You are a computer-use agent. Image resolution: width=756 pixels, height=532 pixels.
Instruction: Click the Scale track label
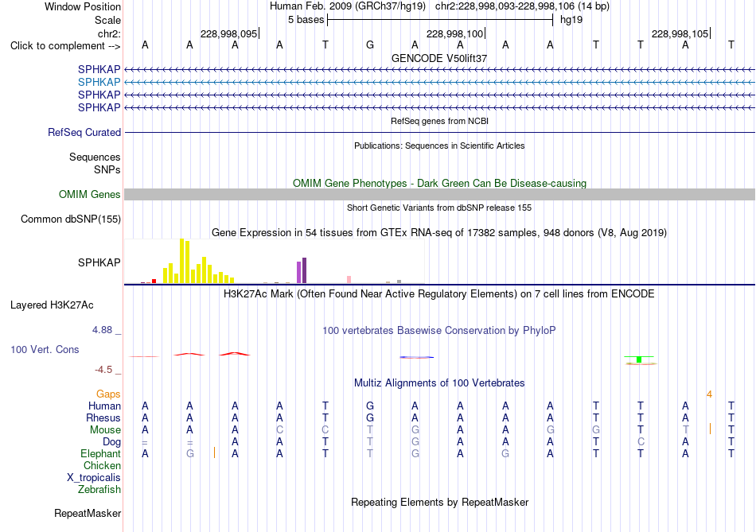107,20
